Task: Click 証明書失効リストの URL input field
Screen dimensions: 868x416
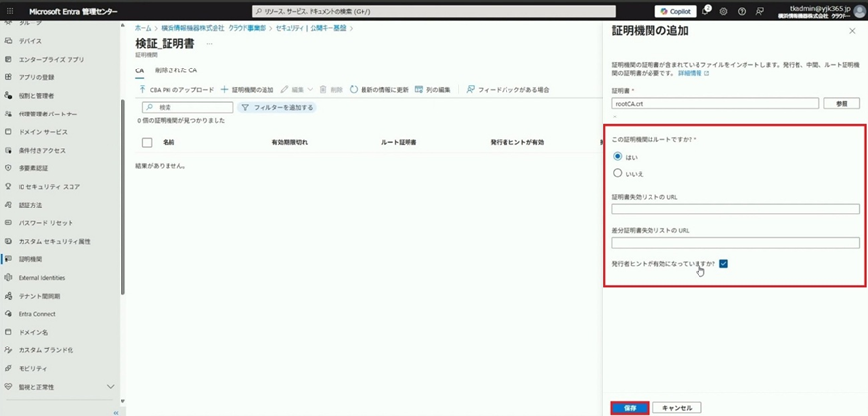Action: [x=735, y=208]
